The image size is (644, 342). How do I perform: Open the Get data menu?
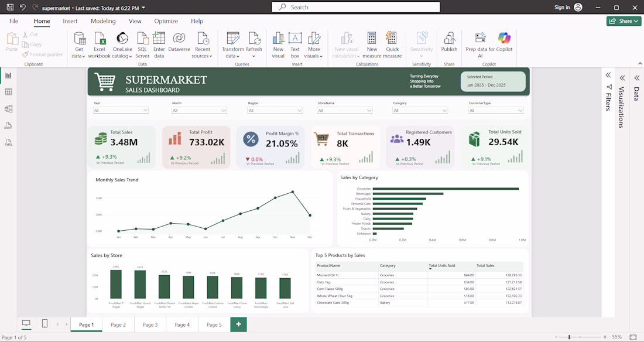tap(79, 45)
